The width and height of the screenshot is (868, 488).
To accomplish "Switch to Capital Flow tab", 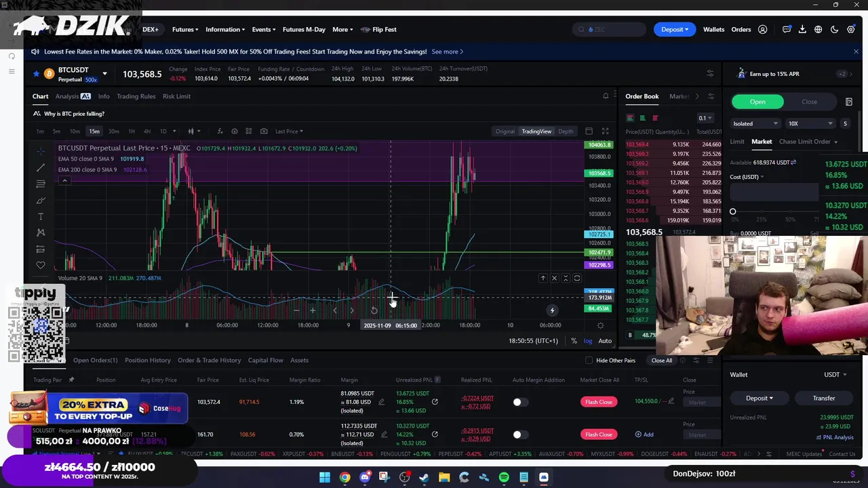I will [265, 361].
